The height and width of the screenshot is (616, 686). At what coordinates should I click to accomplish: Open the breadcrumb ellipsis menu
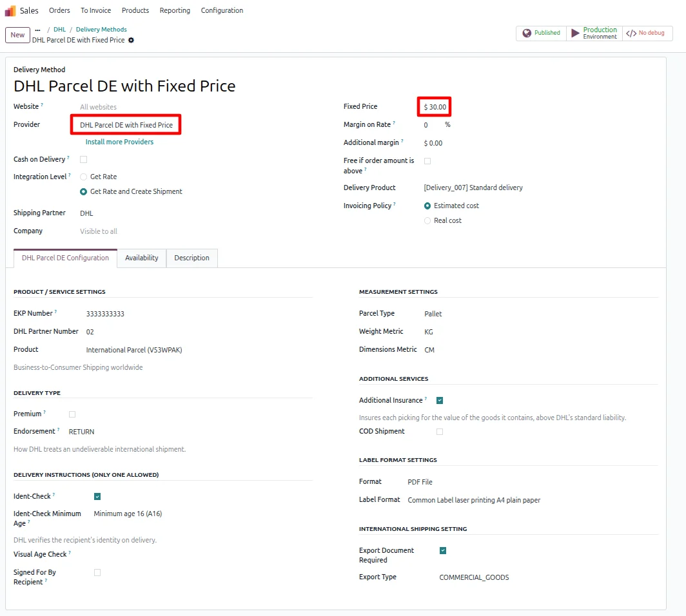(37, 30)
